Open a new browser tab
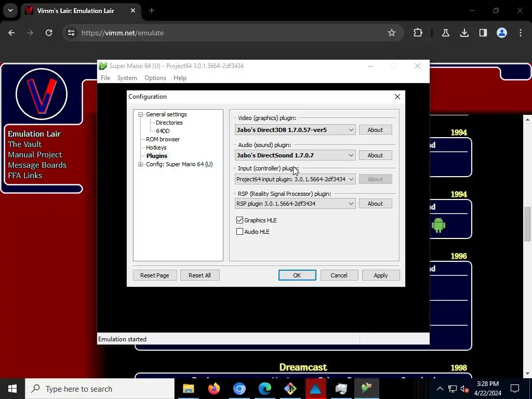 [x=152, y=10]
